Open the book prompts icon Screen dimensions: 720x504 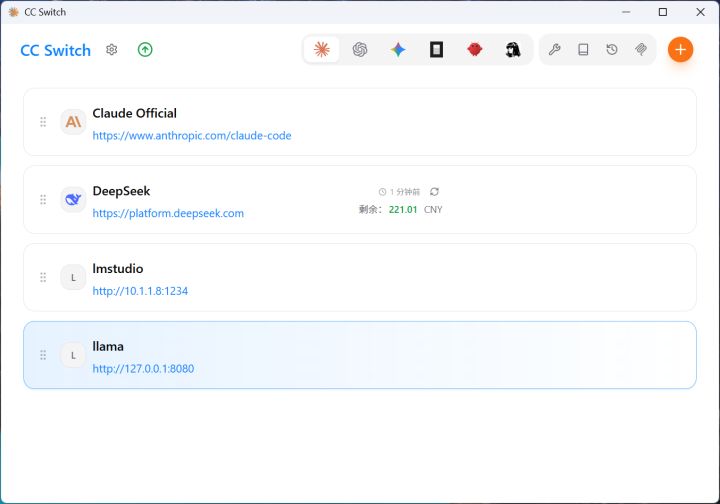point(583,49)
